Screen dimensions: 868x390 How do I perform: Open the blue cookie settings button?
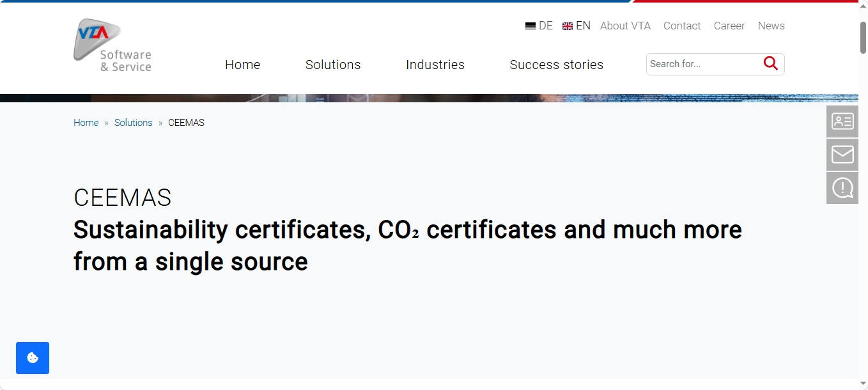(33, 358)
